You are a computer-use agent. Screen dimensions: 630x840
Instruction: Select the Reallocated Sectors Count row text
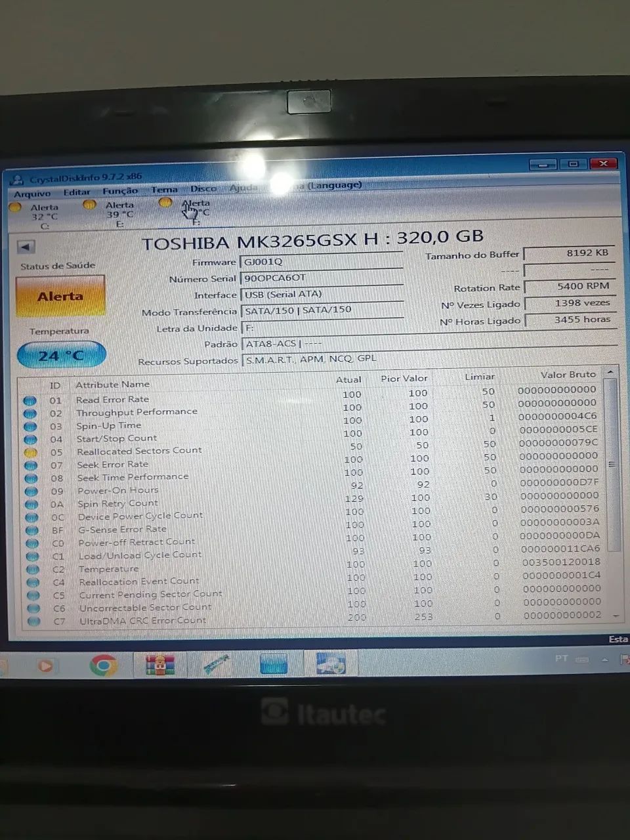pyautogui.click(x=139, y=451)
